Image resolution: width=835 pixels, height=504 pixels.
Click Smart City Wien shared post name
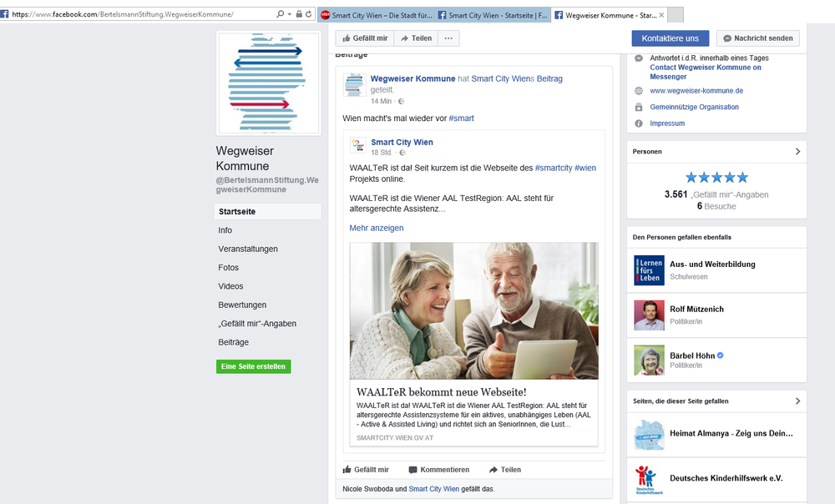click(402, 142)
